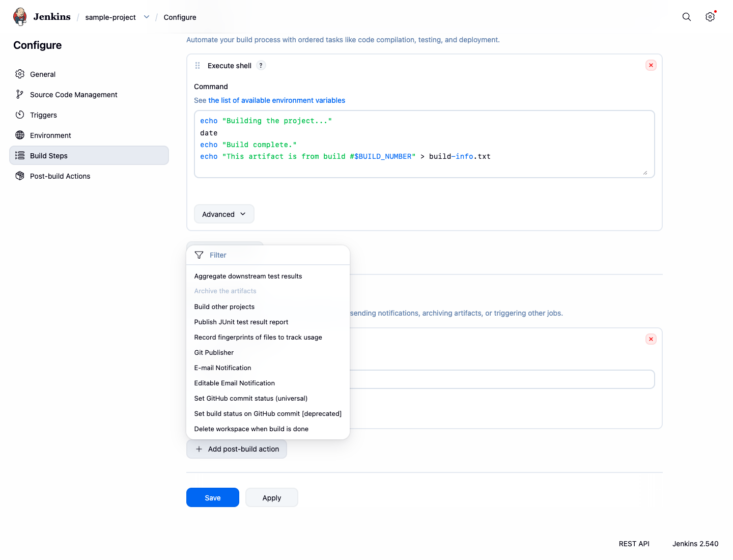The width and height of the screenshot is (733, 560).
Task: Remove the Execute shell build step
Action: 651,65
